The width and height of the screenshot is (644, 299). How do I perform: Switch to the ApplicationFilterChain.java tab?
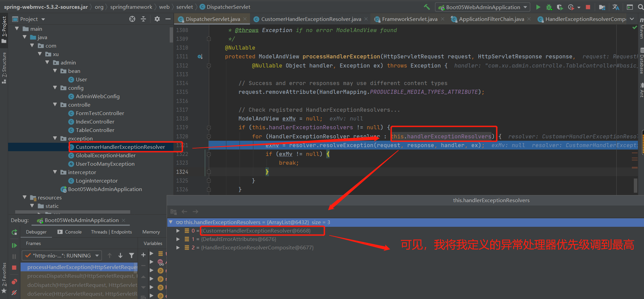tap(491, 19)
